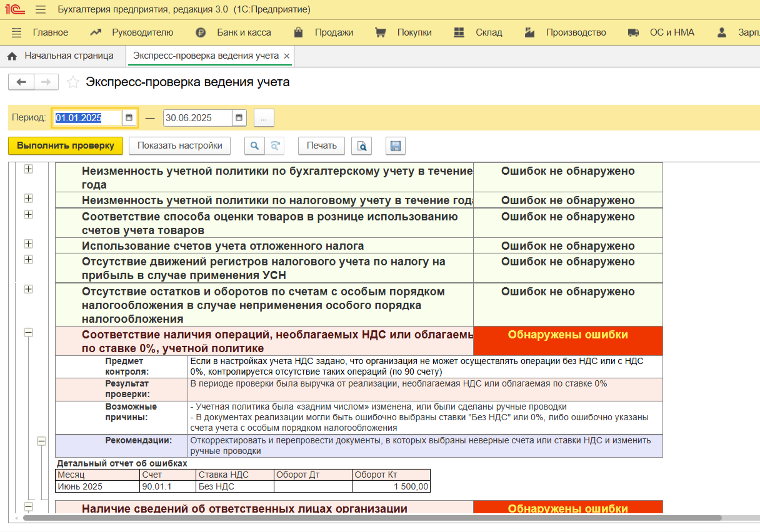Image resolution: width=760 pixels, height=532 pixels.
Task: Close the Экспресс-проверка ведения учета tab
Action: pos(286,56)
